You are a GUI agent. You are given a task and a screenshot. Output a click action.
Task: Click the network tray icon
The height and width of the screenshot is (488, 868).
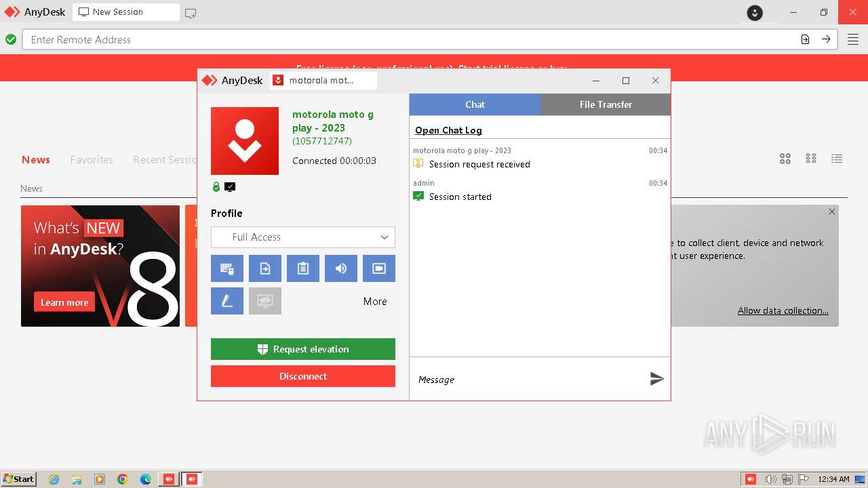(x=787, y=479)
